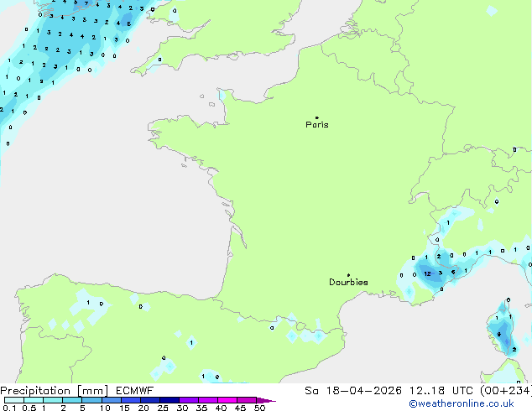The image size is (532, 411).
Task: Click the Dourbies marker dot
Action: (348, 275)
